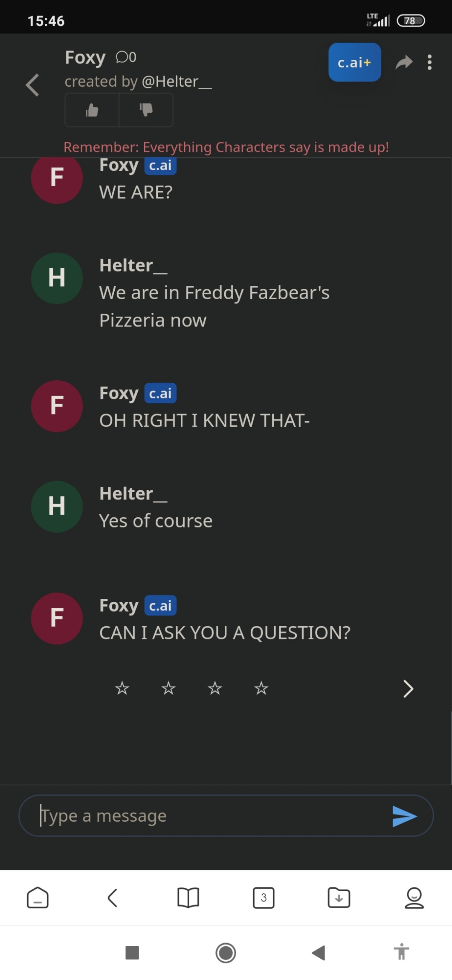452x980 pixels.
Task: Open the c.ai+ subscription button
Action: pos(354,62)
